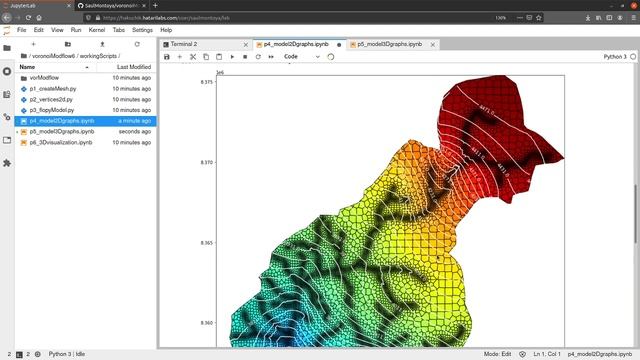Open the View menu

57,30
